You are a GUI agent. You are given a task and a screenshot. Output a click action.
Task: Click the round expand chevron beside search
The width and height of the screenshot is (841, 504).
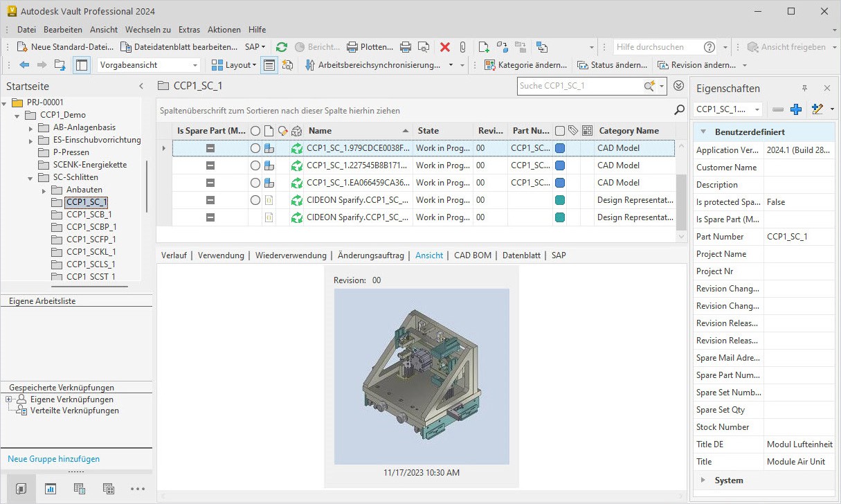point(678,86)
